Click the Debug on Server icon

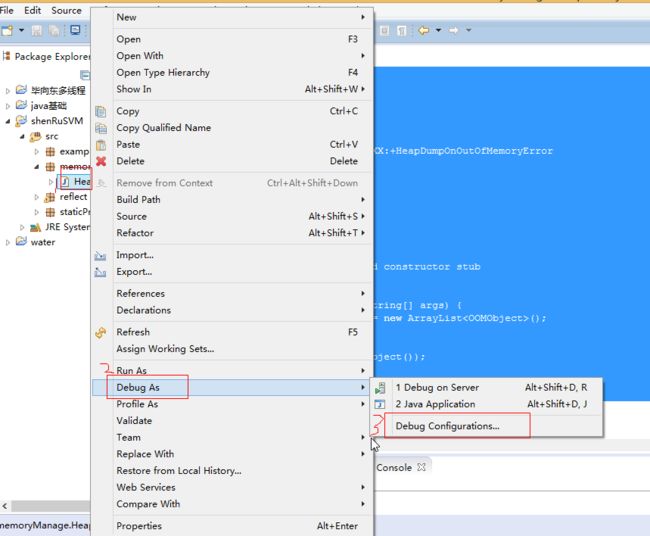[x=380, y=388]
